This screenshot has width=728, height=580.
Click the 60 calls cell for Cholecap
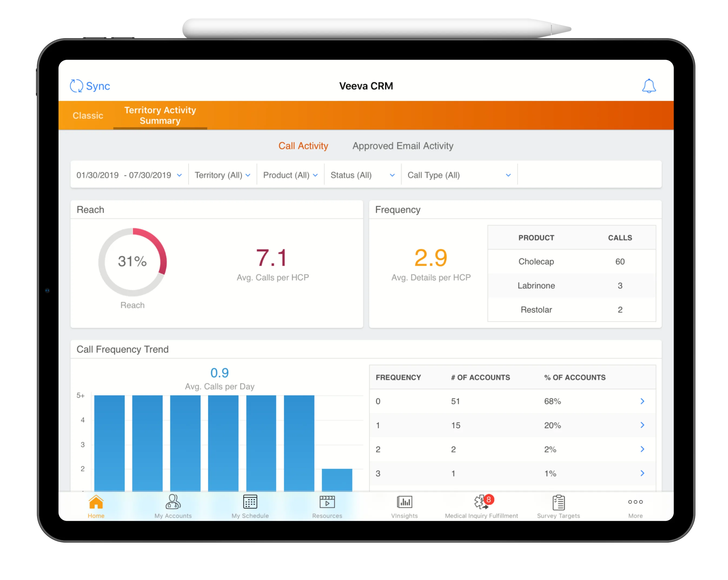620,262
